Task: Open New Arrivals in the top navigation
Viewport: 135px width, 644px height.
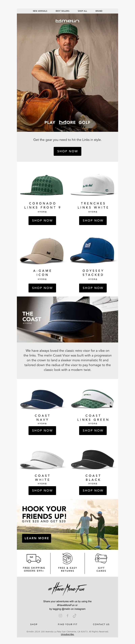Action: click(x=40, y=11)
